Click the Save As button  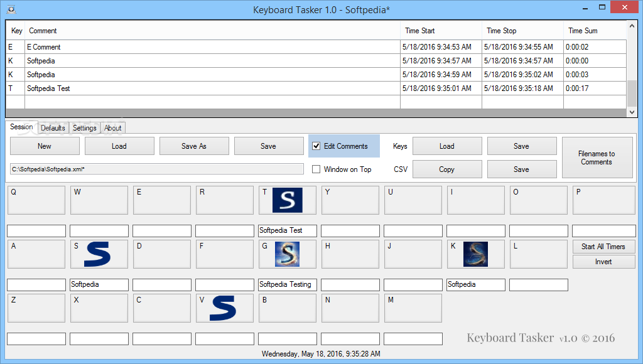point(194,146)
